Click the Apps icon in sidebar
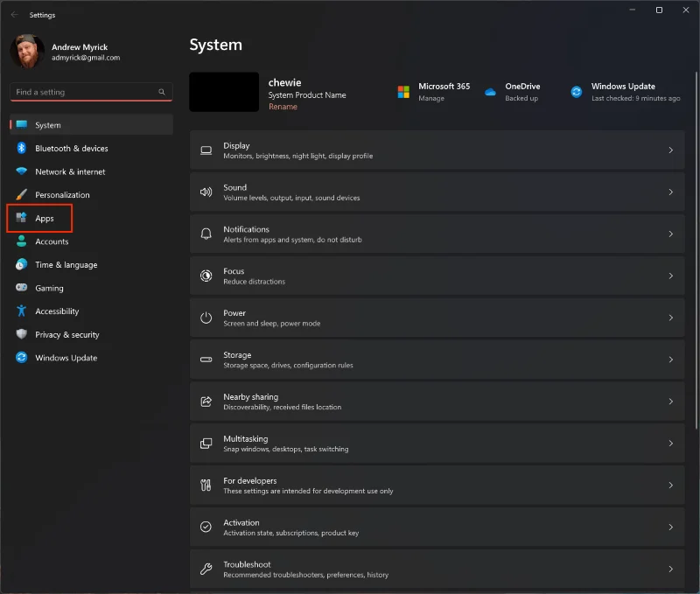Image resolution: width=700 pixels, height=594 pixels. point(21,217)
